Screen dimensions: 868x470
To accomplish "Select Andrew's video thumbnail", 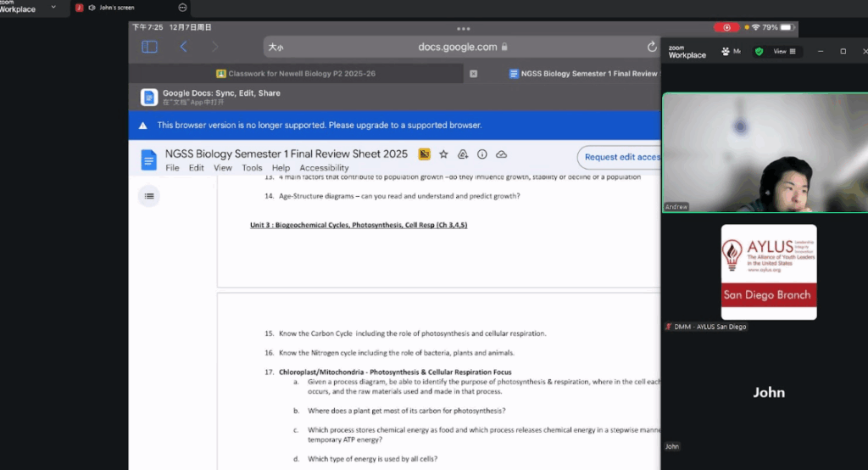I will pos(765,153).
